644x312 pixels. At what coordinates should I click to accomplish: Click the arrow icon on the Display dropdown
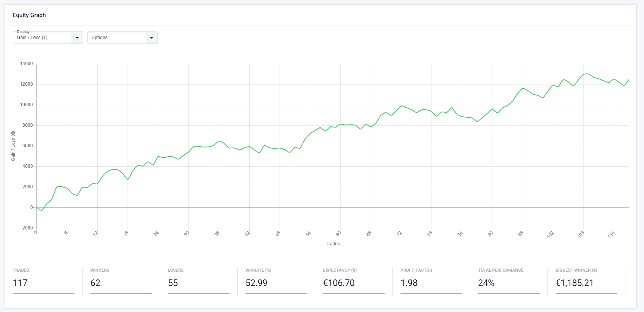coord(77,38)
